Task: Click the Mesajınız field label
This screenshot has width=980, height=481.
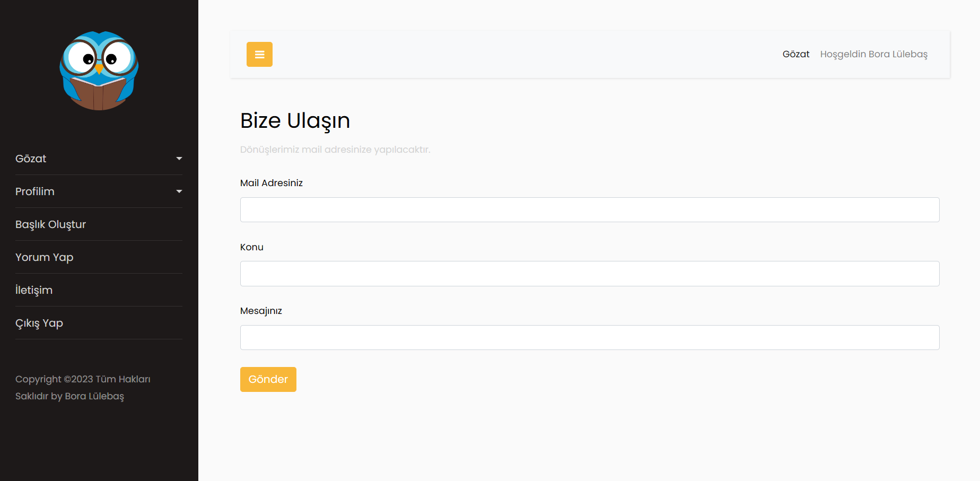Action: pyautogui.click(x=261, y=311)
